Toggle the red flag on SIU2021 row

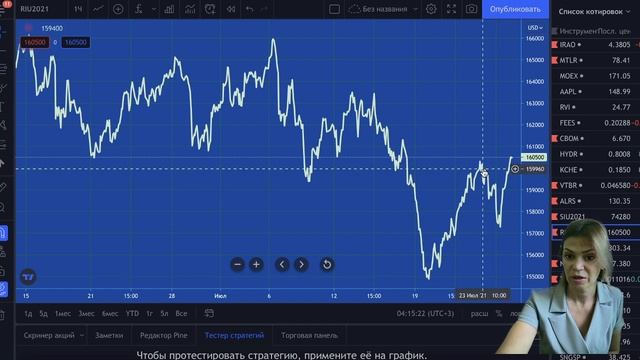coord(555,217)
